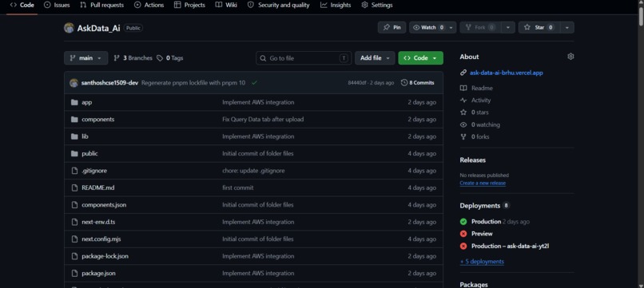
Task: Open the next-env.d.ts file
Action: [98, 222]
